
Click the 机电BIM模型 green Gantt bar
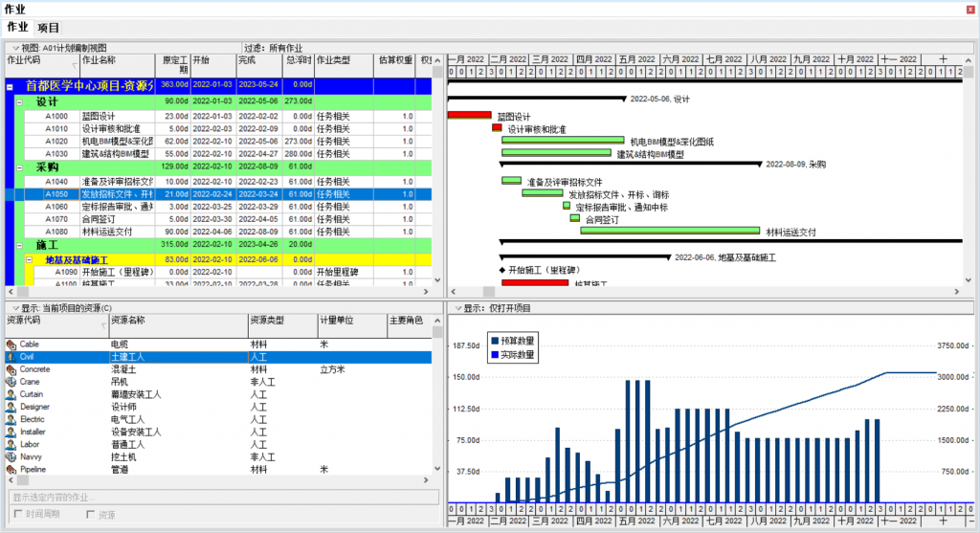pyautogui.click(x=563, y=140)
